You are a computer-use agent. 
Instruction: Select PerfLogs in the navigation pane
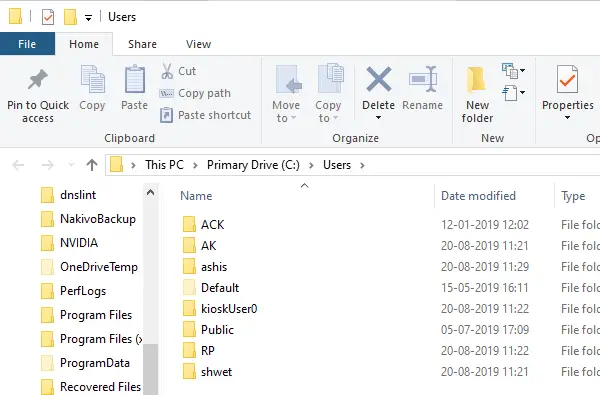click(83, 291)
